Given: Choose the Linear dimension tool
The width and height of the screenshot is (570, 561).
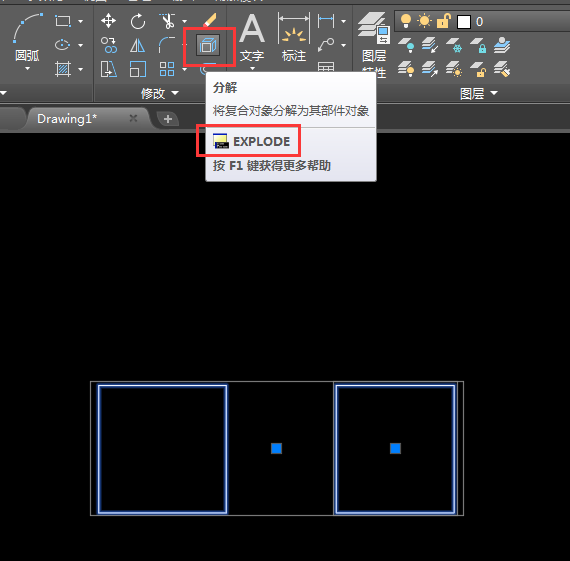Looking at the screenshot, I should point(326,21).
